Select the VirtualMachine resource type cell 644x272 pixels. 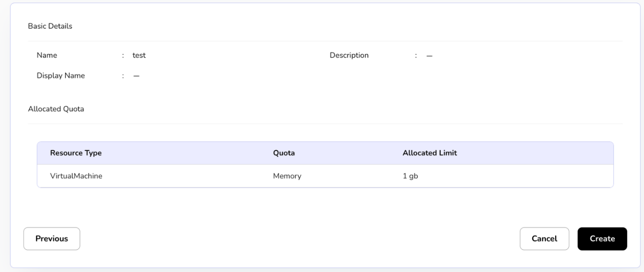tap(76, 176)
